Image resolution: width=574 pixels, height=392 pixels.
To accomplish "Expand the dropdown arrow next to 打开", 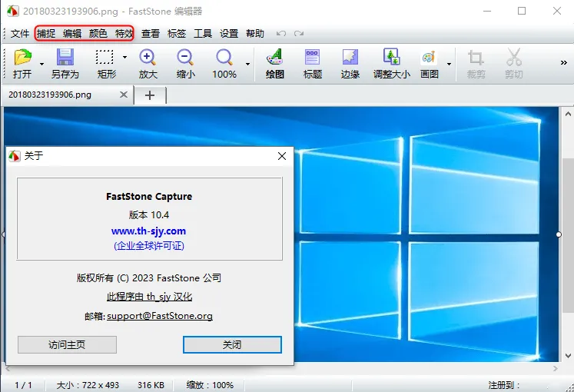I will point(41,64).
